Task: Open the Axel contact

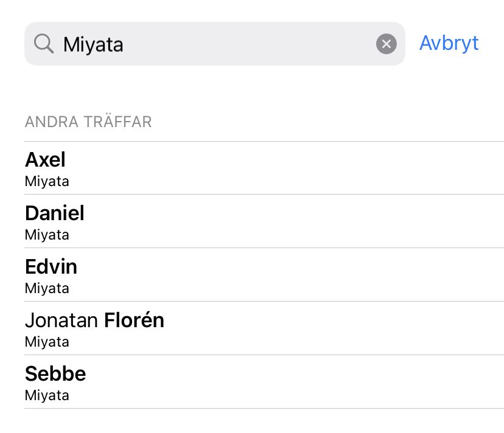Action: (45, 160)
